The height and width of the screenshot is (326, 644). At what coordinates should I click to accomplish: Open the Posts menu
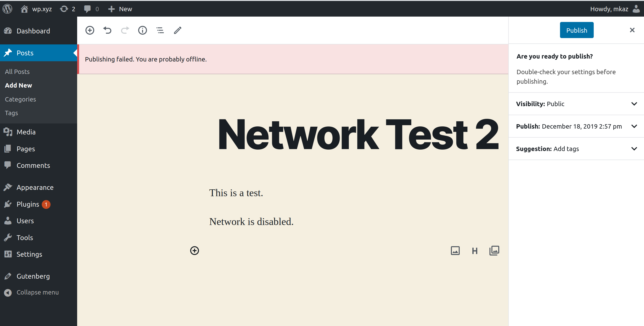25,53
